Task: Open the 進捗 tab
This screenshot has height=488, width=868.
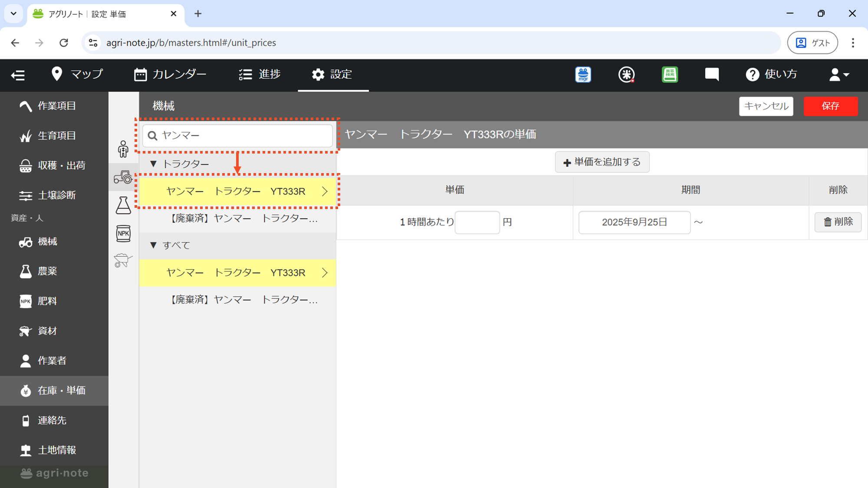Action: click(260, 74)
